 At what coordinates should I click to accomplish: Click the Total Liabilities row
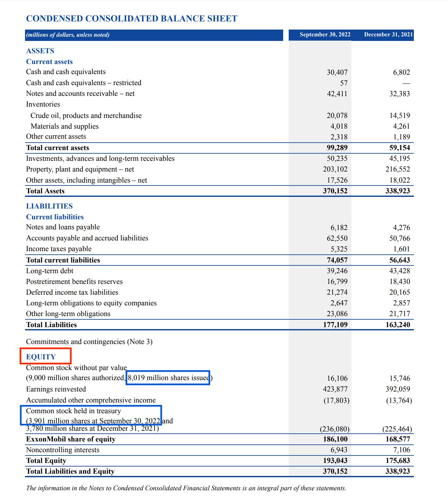[x=51, y=325]
